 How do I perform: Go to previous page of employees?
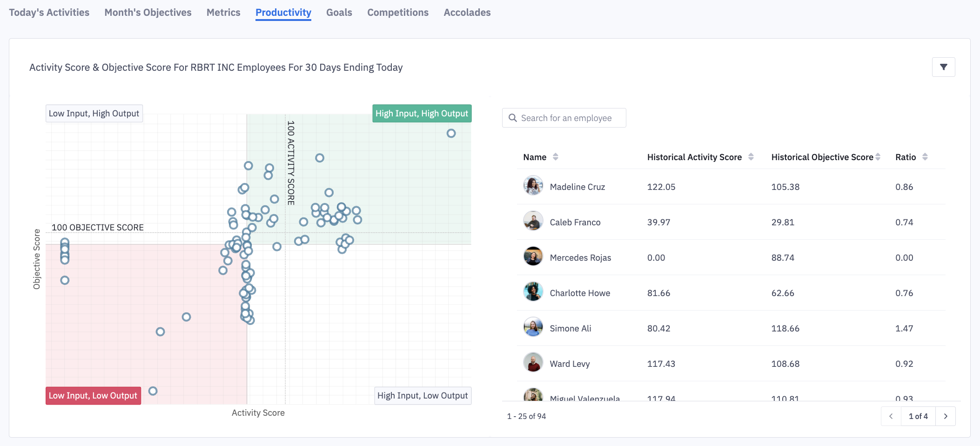click(891, 416)
